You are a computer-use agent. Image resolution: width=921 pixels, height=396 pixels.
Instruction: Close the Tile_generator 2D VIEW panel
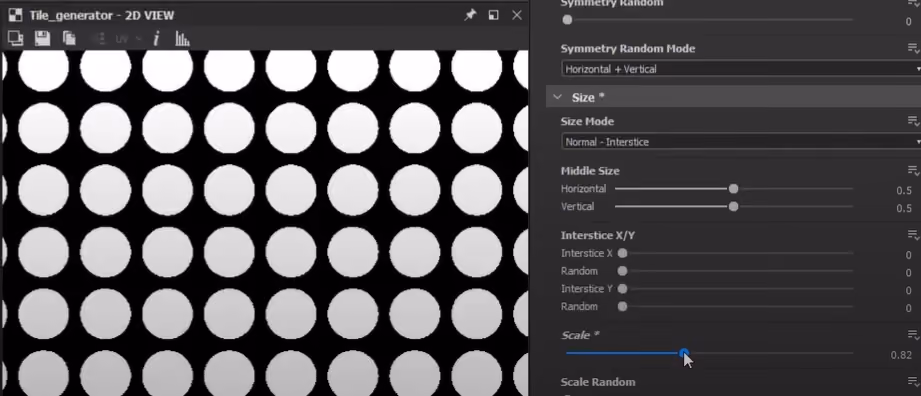(517, 15)
